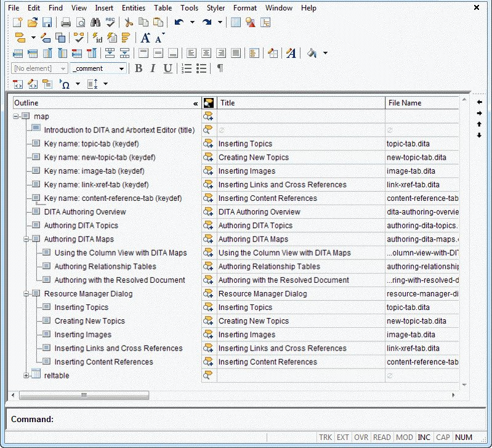Screen dimensions: 492x448
Task: Align text left in toolbar
Action: point(191,53)
